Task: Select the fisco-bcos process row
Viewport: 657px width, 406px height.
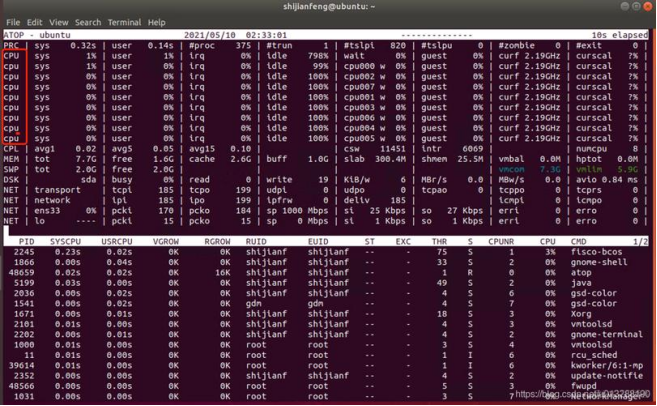Action: coord(326,252)
